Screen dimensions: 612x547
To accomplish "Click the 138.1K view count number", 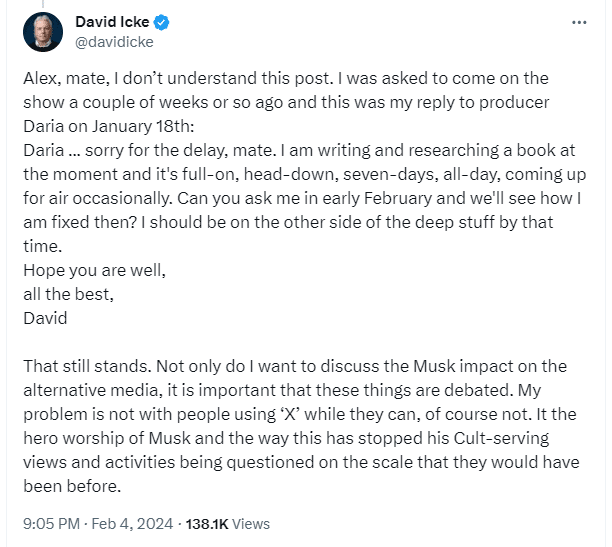I will tap(206, 524).
